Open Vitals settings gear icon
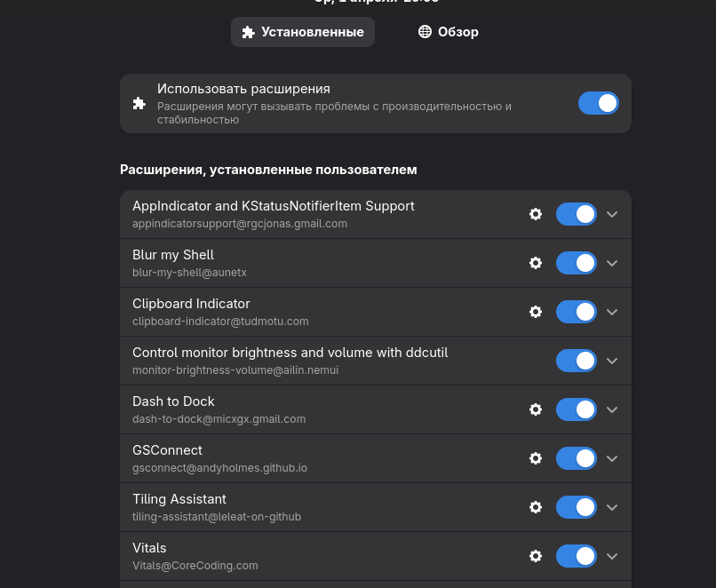The width and height of the screenshot is (716, 588). pos(535,556)
